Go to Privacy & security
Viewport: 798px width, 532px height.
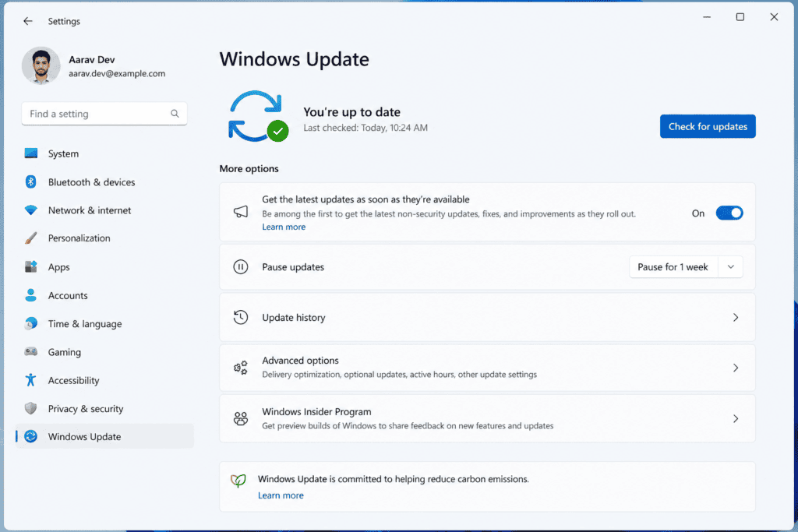click(x=104, y=409)
